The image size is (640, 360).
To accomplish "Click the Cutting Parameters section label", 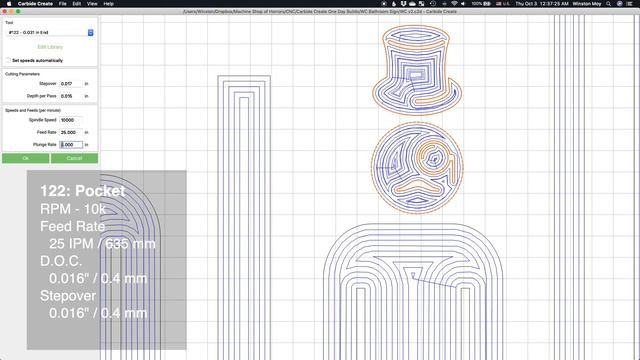I will pyautogui.click(x=22, y=74).
